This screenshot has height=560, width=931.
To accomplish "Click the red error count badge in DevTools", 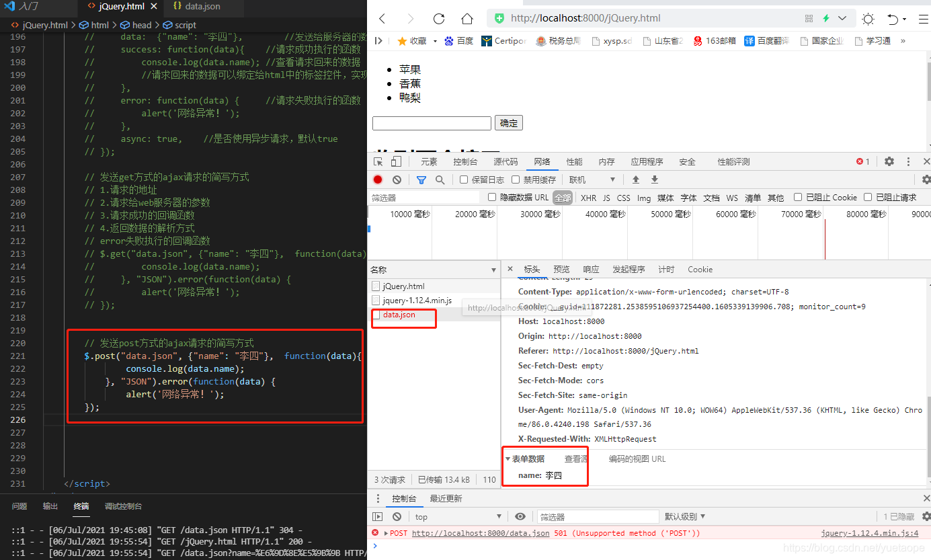I will point(863,161).
